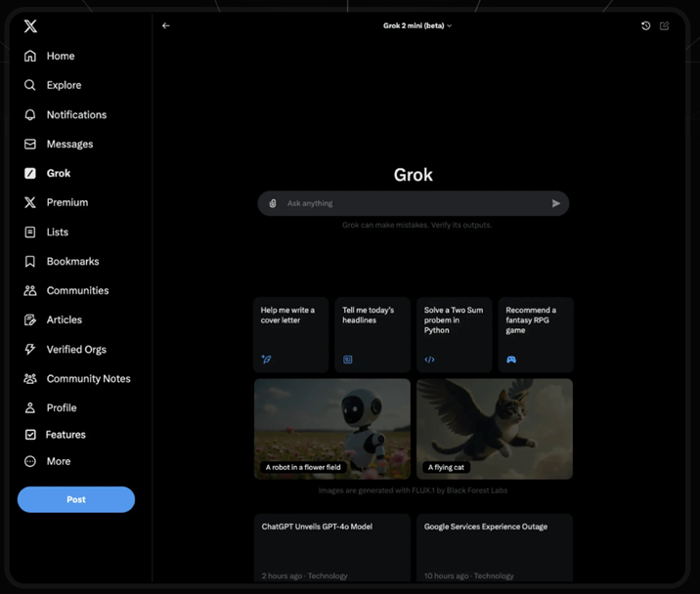Image resolution: width=700 pixels, height=594 pixels.
Task: Click the blue Post button
Action: [76, 499]
